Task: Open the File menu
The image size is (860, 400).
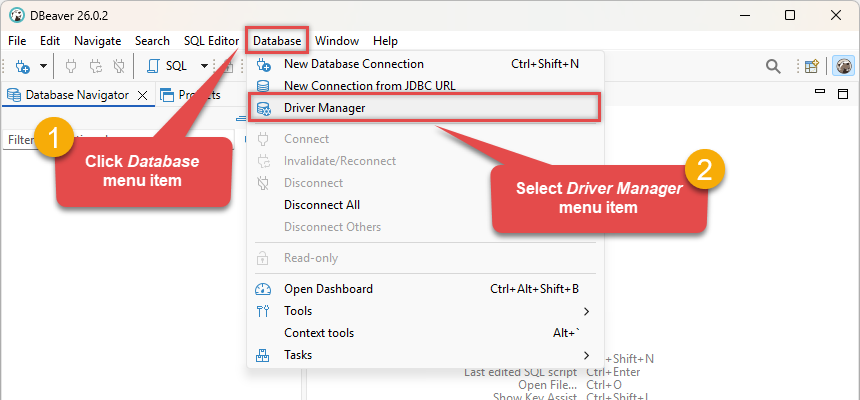Action: [x=17, y=41]
